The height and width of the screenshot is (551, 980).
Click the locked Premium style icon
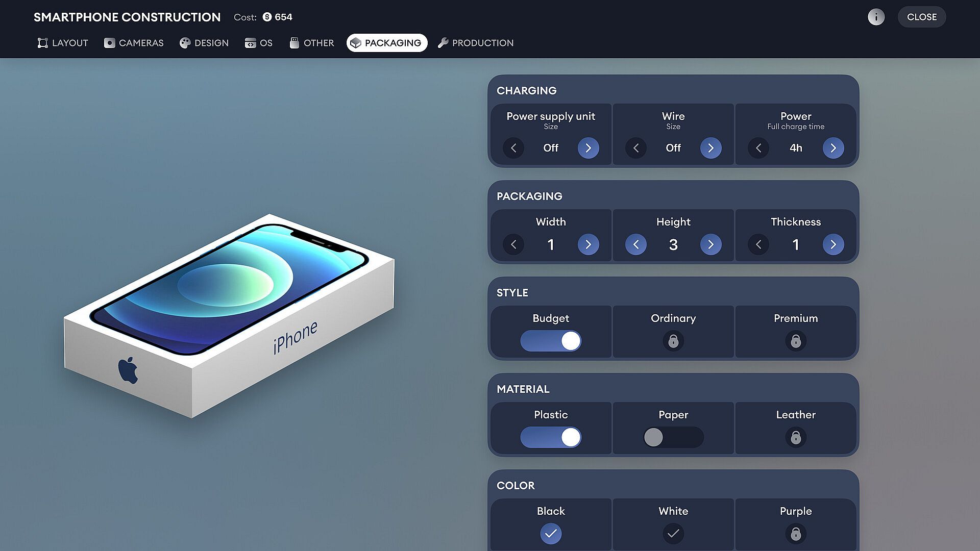point(795,341)
